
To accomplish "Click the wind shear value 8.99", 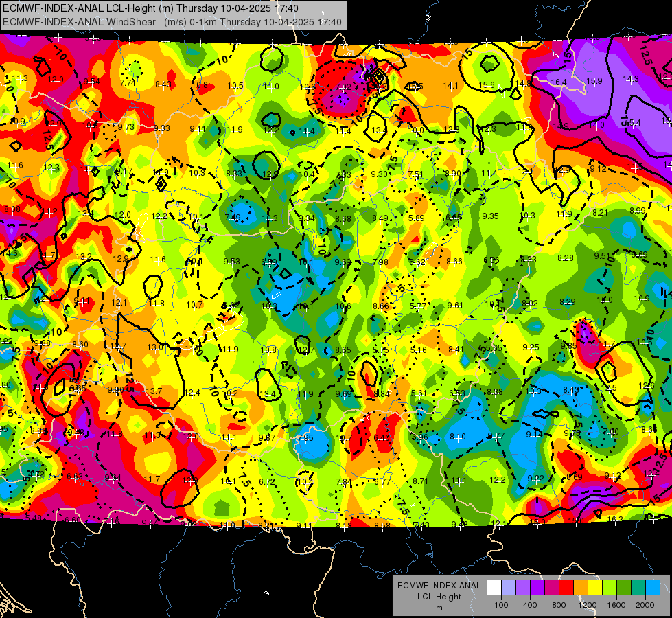I will [637, 210].
